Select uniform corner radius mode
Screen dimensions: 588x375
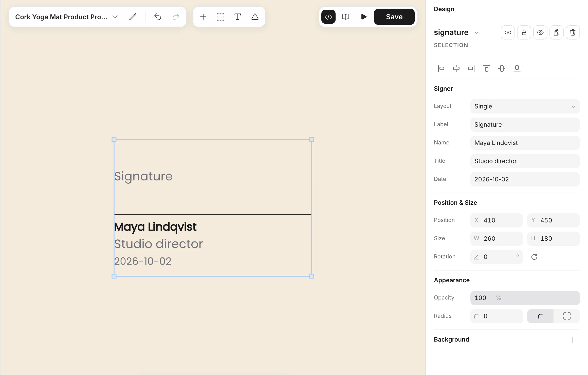tap(540, 316)
